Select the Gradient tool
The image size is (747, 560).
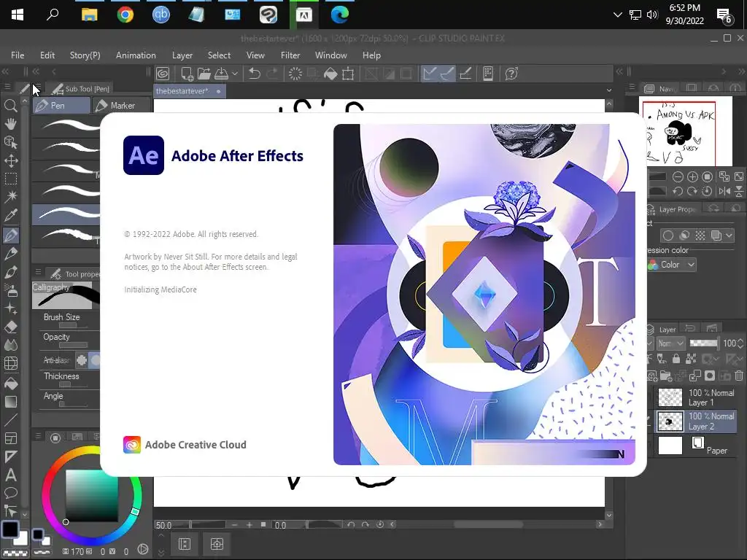coord(10,402)
